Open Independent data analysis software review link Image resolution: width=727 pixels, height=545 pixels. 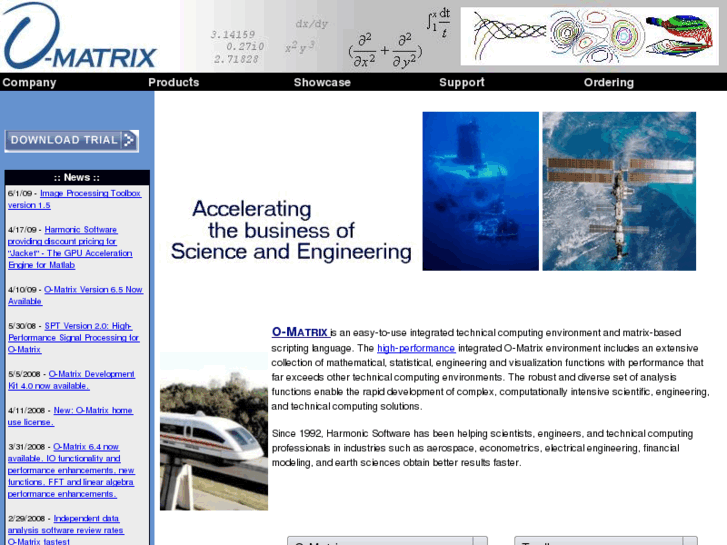click(65, 530)
